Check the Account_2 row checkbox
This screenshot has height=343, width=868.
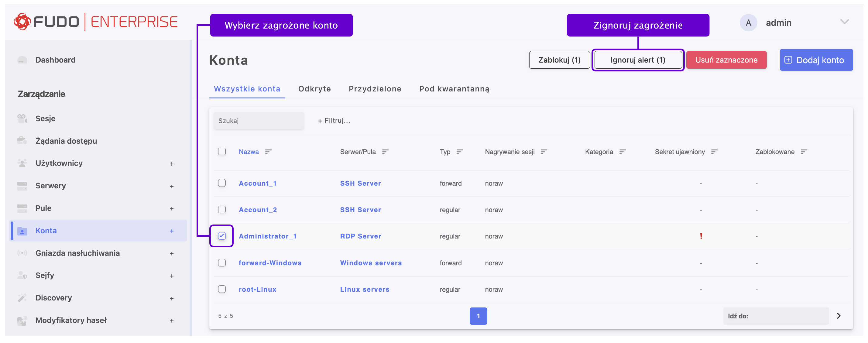[x=222, y=210]
